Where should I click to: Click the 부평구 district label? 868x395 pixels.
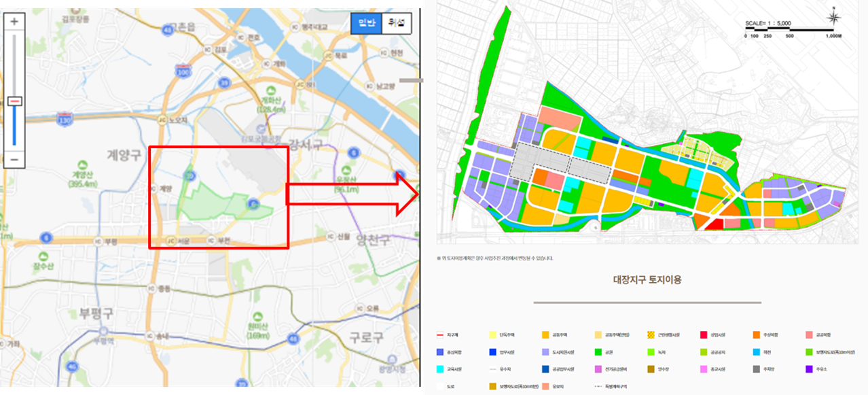coord(96,313)
